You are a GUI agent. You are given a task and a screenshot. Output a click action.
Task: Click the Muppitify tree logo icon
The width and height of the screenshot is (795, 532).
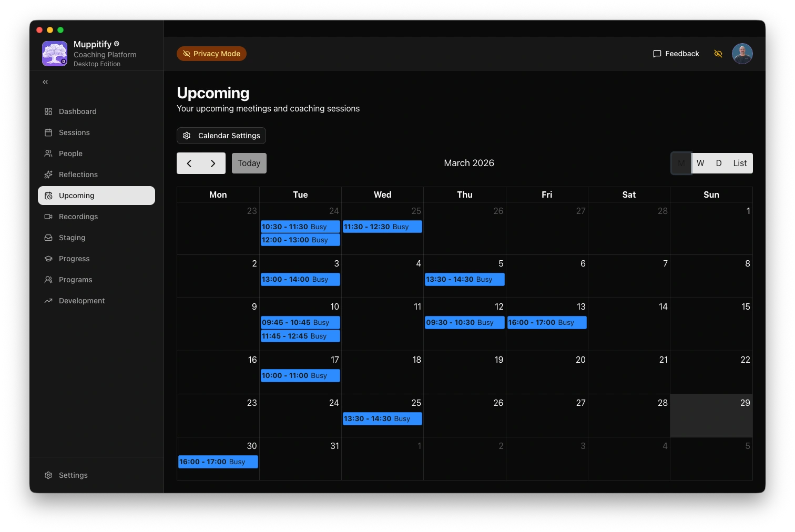[x=55, y=54]
